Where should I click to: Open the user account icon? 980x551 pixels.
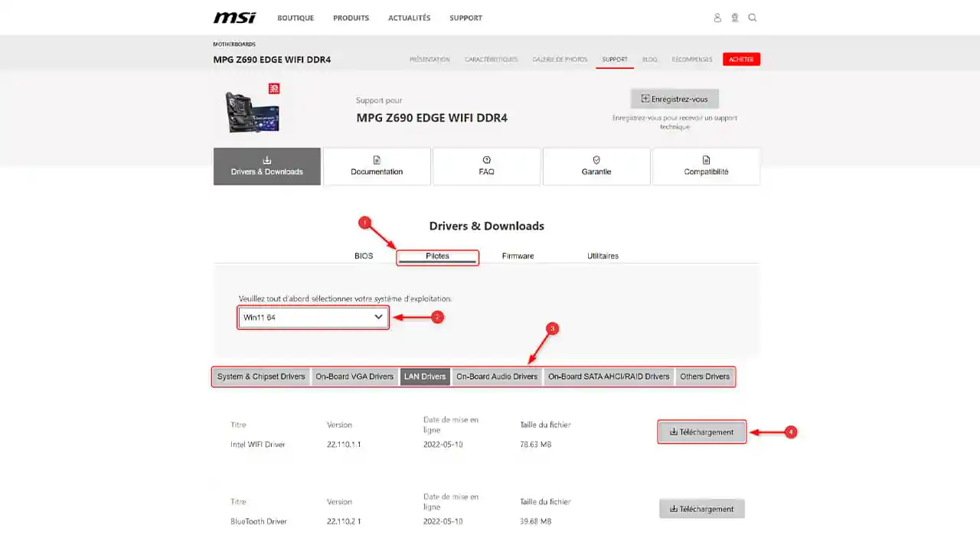point(717,18)
